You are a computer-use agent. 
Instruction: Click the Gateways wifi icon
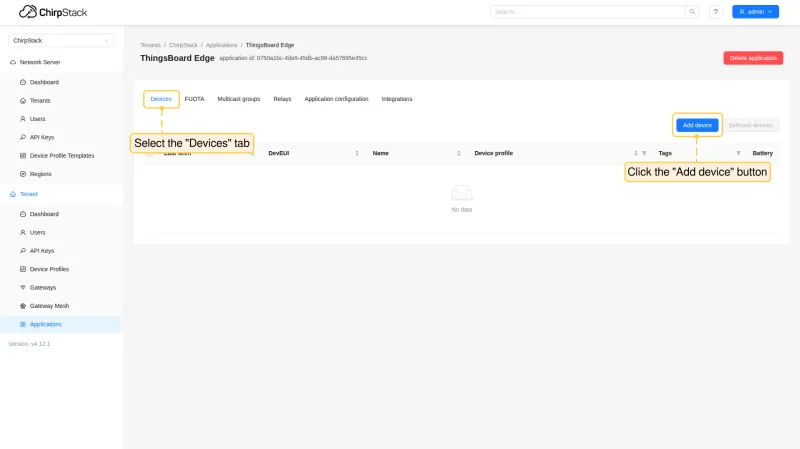23,287
